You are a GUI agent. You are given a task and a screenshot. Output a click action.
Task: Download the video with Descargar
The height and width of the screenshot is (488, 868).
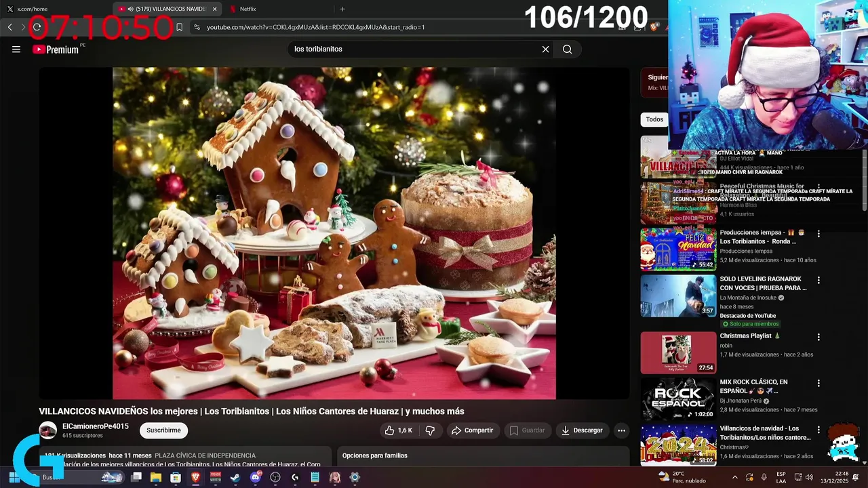tap(582, 430)
